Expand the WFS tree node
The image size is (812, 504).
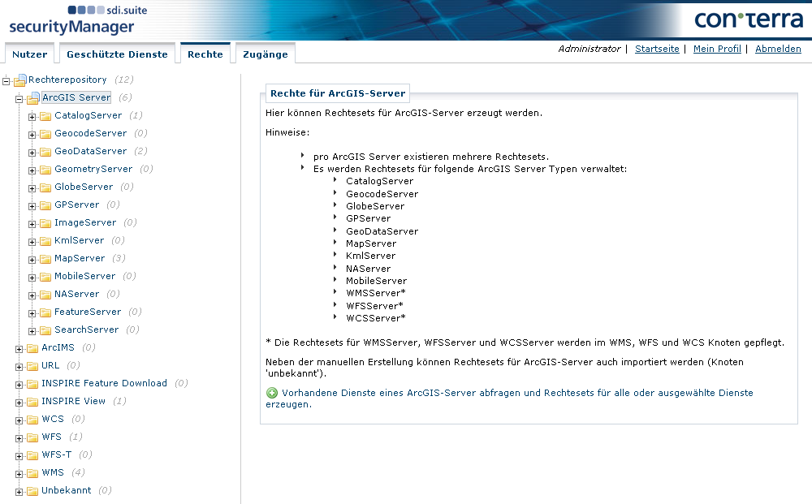click(x=17, y=437)
